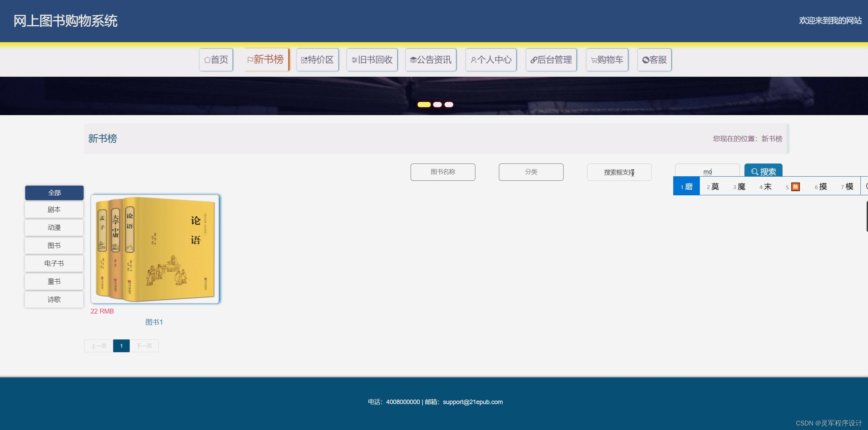This screenshot has width=868, height=430.
Task: Select the 动漫 category filter
Action: coord(54,227)
